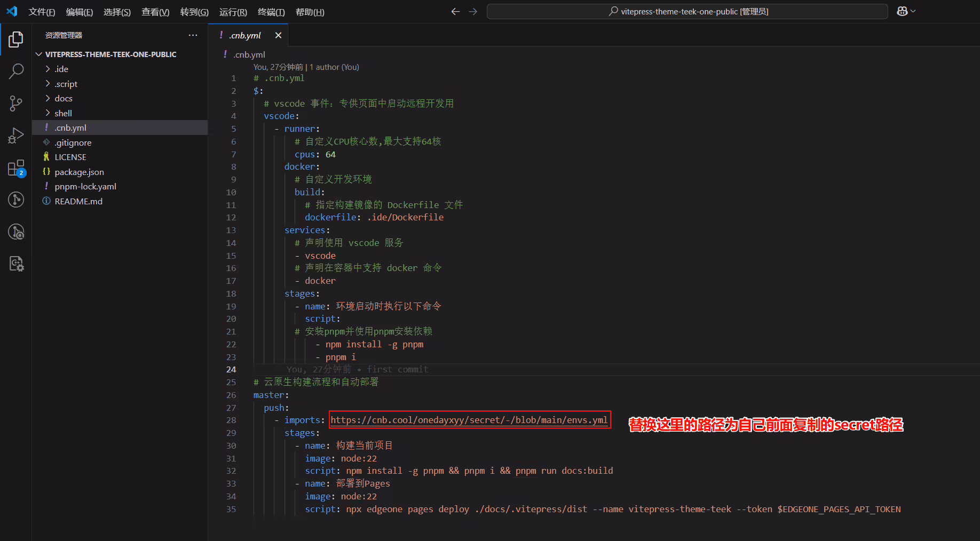Open the 查看(V) menu
The width and height of the screenshot is (980, 541).
coord(155,12)
